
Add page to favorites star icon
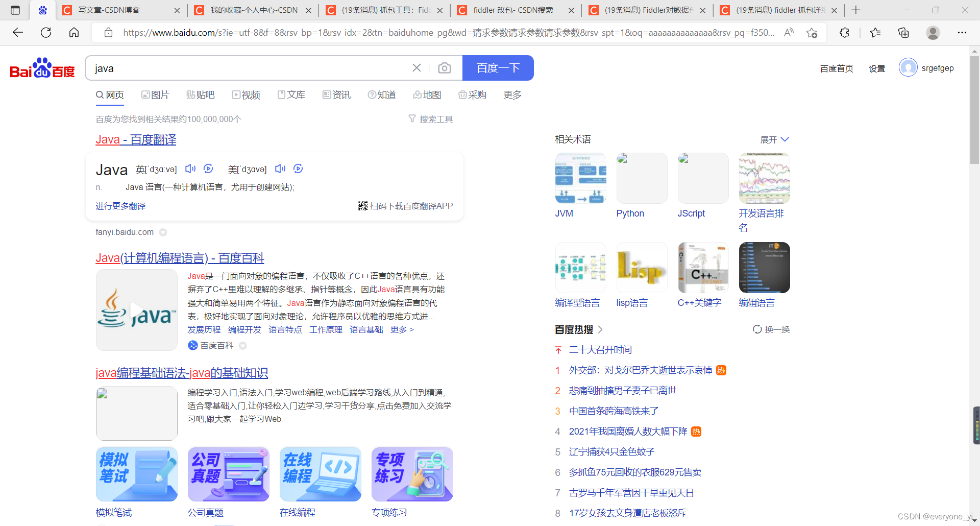pyautogui.click(x=812, y=33)
